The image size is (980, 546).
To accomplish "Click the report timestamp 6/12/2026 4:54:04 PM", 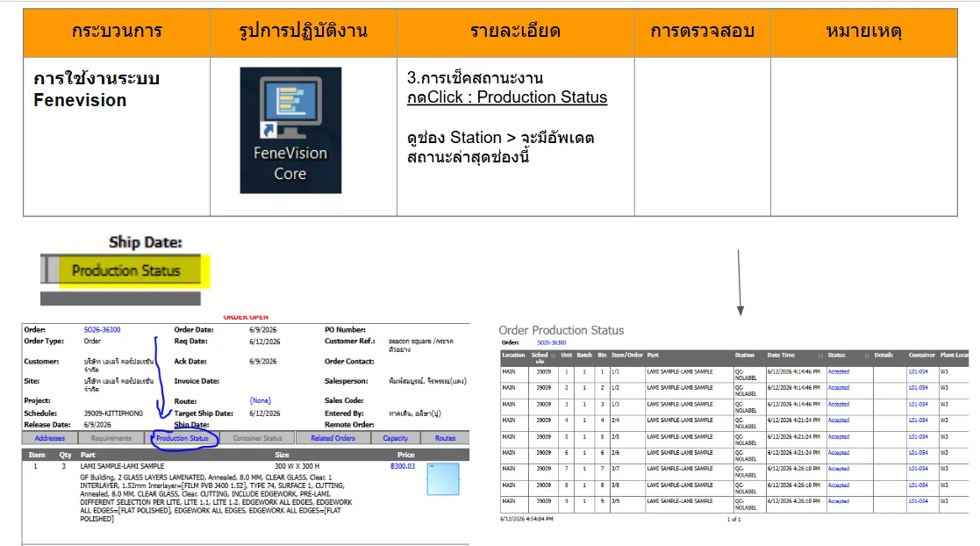I will coord(526,519).
